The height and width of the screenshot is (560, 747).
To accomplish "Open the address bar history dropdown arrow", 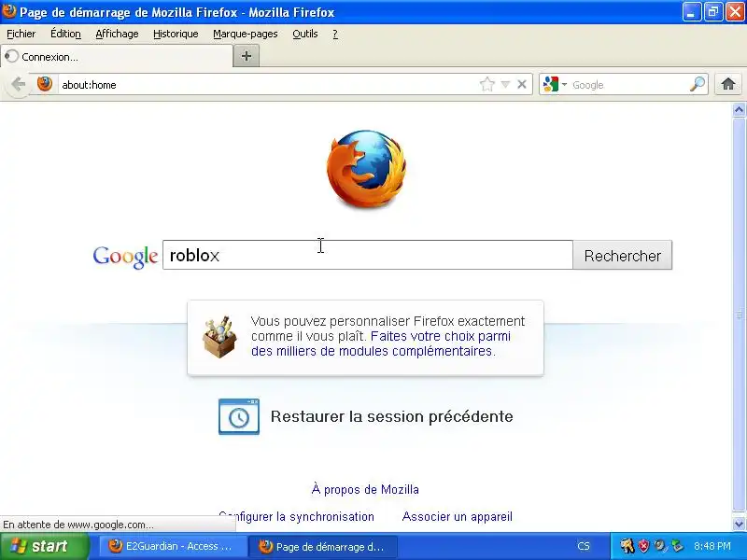I will coord(505,85).
